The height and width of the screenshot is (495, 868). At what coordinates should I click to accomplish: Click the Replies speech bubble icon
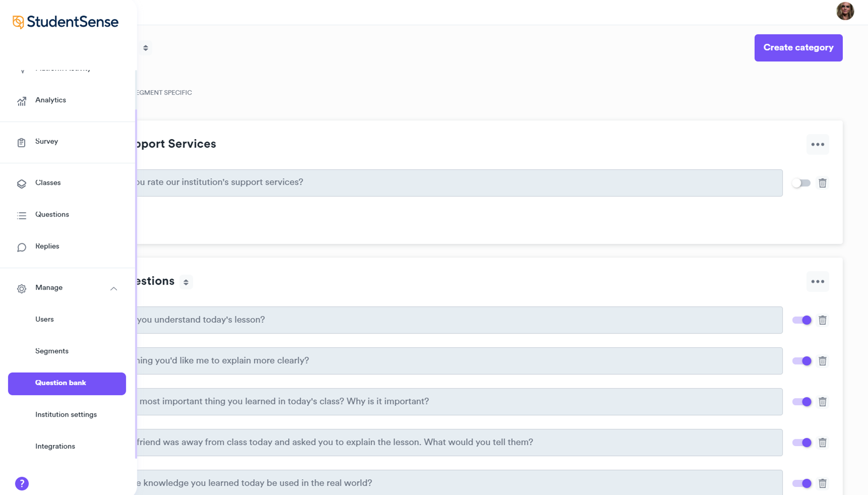22,247
